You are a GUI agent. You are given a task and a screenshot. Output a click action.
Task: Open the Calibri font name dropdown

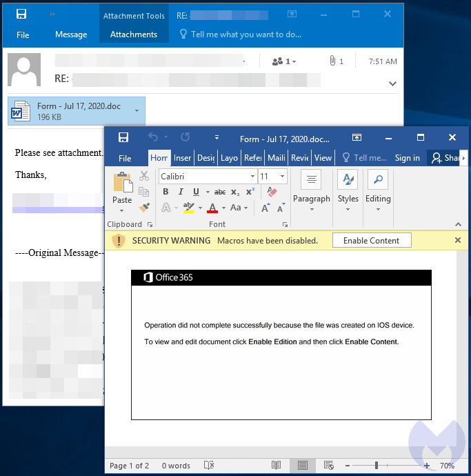252,177
